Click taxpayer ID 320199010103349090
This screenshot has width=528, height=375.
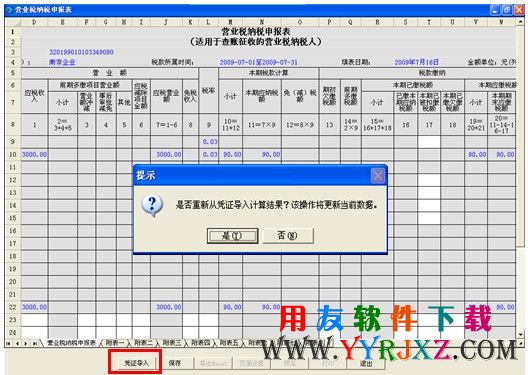click(x=81, y=52)
